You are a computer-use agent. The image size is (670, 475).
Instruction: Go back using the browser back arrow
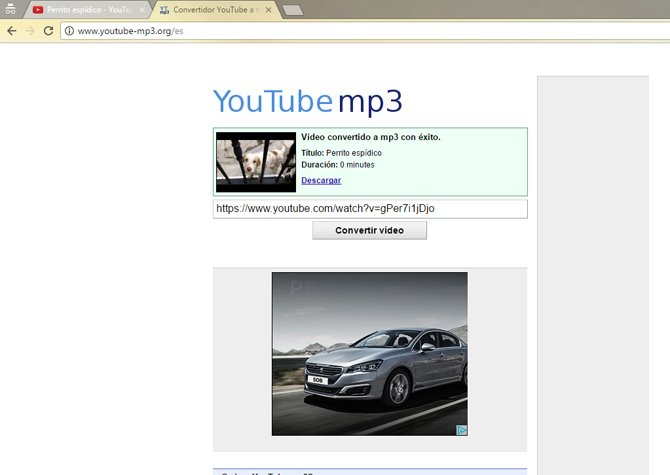pyautogui.click(x=12, y=31)
